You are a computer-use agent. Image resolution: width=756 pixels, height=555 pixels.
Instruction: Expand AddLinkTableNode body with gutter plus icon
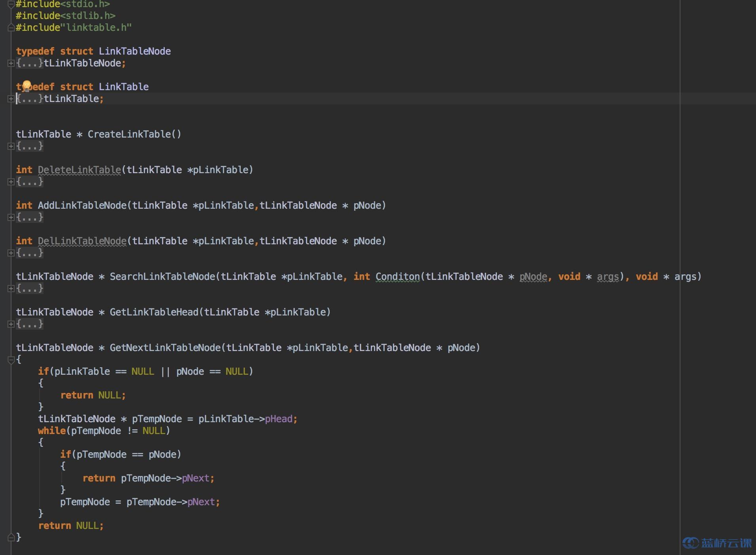(x=11, y=217)
